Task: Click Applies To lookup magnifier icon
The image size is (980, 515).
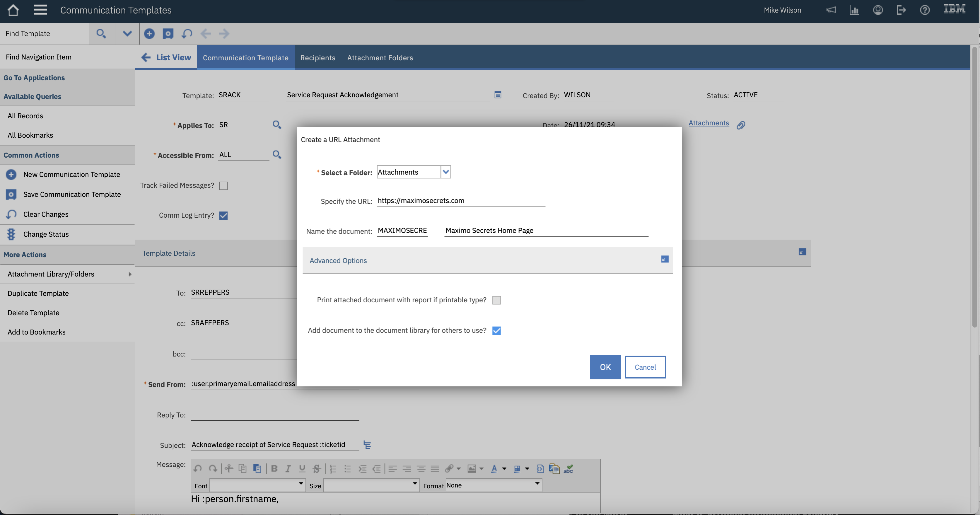Action: [276, 125]
